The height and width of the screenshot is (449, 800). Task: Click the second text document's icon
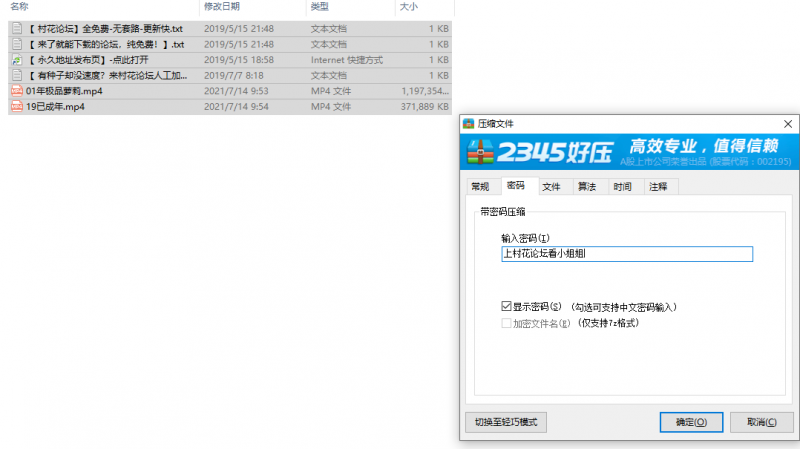(x=16, y=45)
